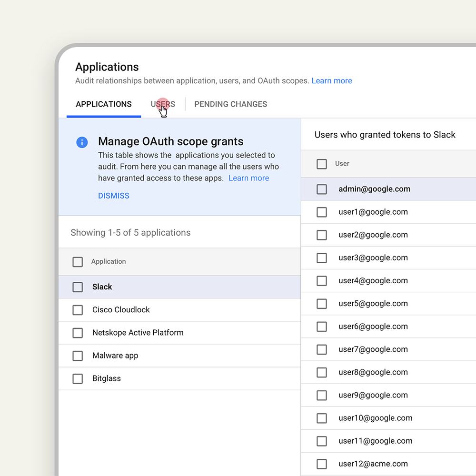
Task: Select the Bitglass application name
Action: 107,378
